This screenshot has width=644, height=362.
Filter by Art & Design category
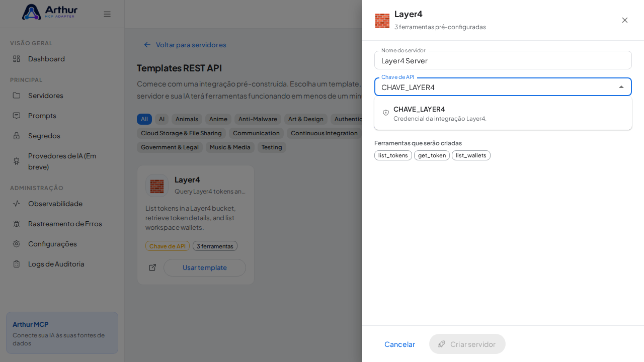(x=306, y=119)
